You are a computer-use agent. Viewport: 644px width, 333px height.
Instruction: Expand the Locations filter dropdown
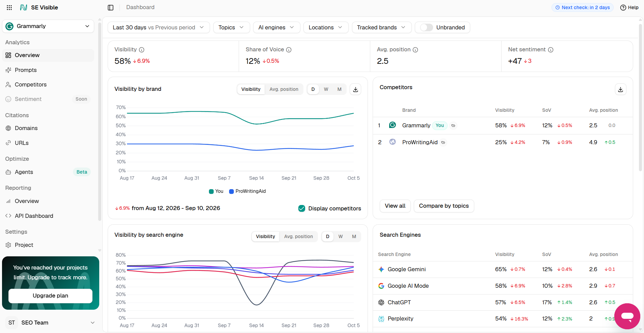pos(326,27)
